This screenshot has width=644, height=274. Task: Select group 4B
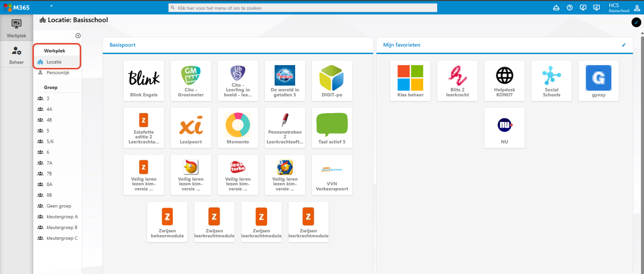58,120
